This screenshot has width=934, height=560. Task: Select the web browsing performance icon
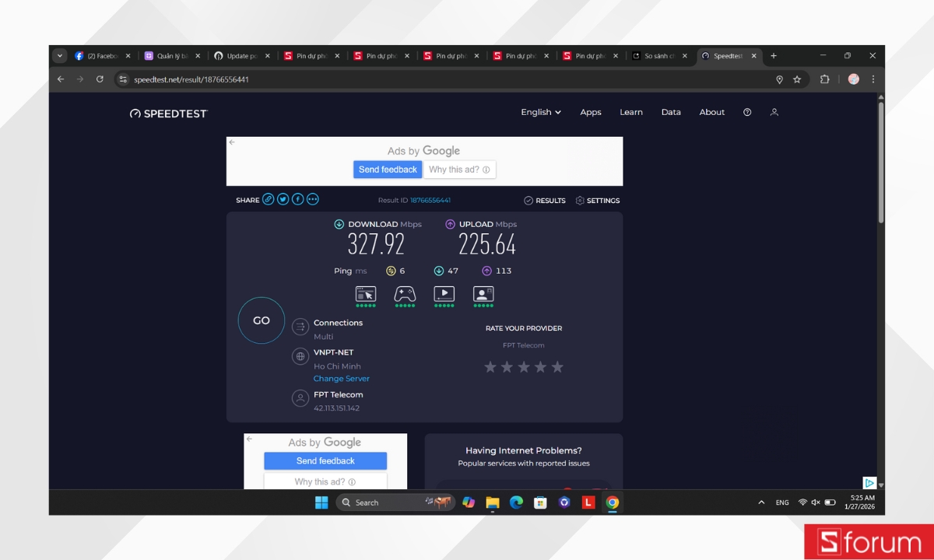tap(366, 295)
